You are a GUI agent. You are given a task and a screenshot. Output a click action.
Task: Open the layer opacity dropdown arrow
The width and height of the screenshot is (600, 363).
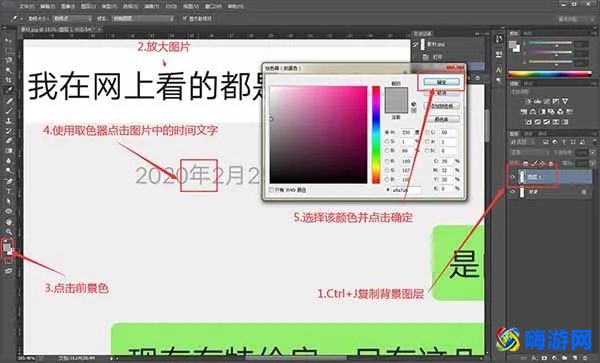pos(592,153)
